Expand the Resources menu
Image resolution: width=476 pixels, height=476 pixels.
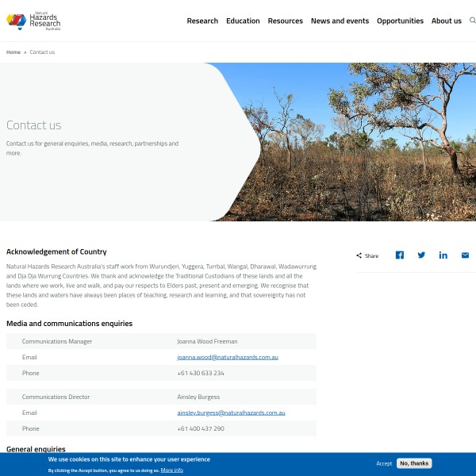[285, 21]
